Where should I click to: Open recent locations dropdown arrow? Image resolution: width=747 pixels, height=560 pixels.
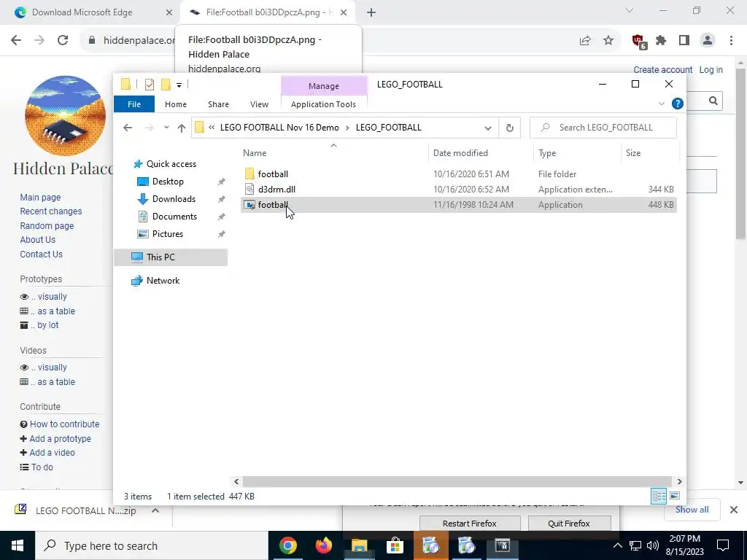coord(166,127)
